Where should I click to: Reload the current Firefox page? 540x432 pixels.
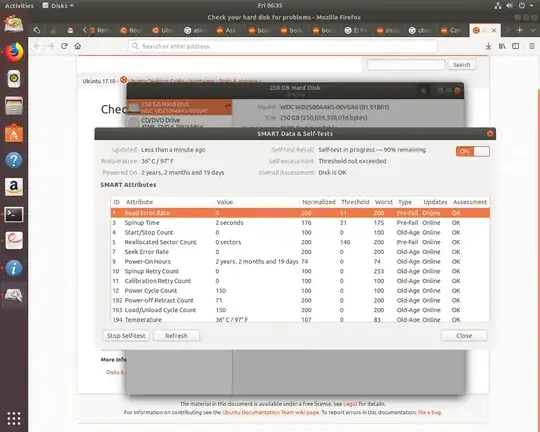(64, 46)
